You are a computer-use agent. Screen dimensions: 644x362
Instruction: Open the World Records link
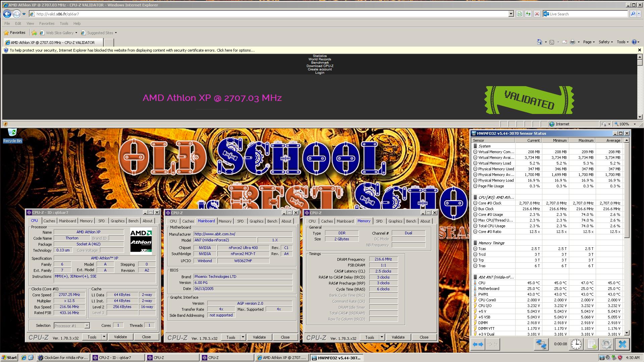click(x=320, y=59)
